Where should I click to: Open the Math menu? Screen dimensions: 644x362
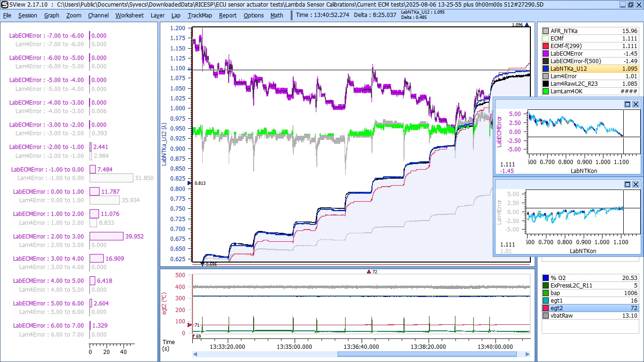277,15
